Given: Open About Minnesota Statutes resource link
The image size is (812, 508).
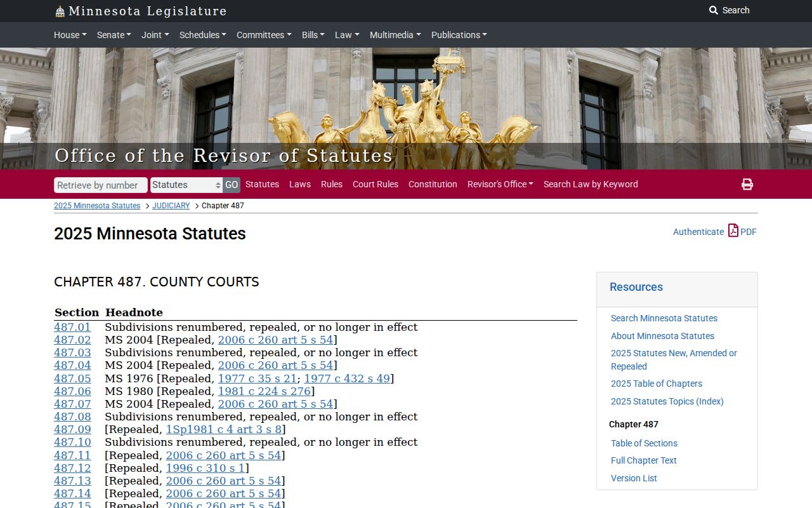Looking at the screenshot, I should (x=662, y=336).
